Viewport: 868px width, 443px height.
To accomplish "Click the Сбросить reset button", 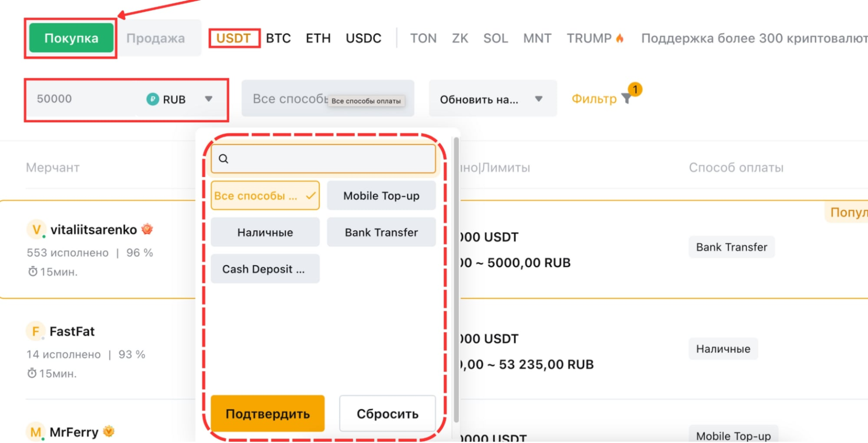I will [387, 414].
